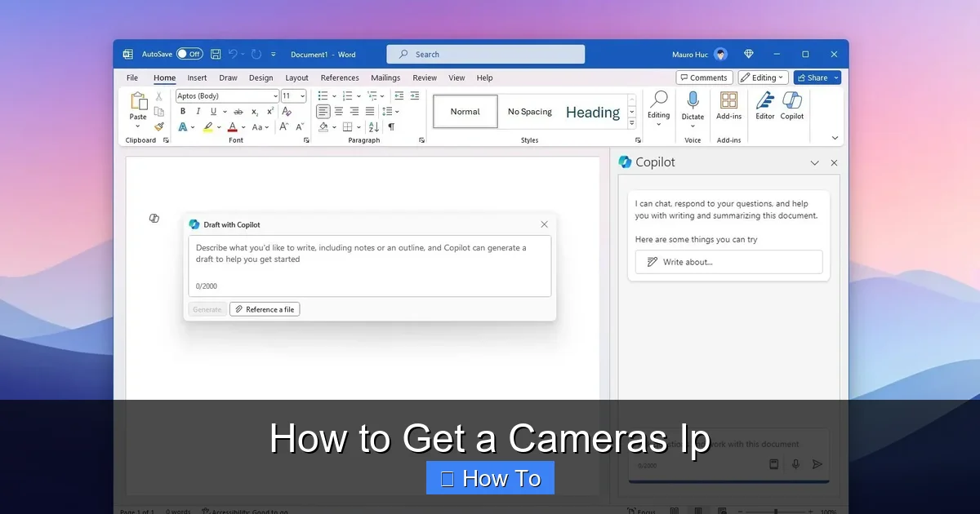Viewport: 980px width, 514px height.
Task: Open the Editor icon in ribbon
Action: click(x=764, y=100)
